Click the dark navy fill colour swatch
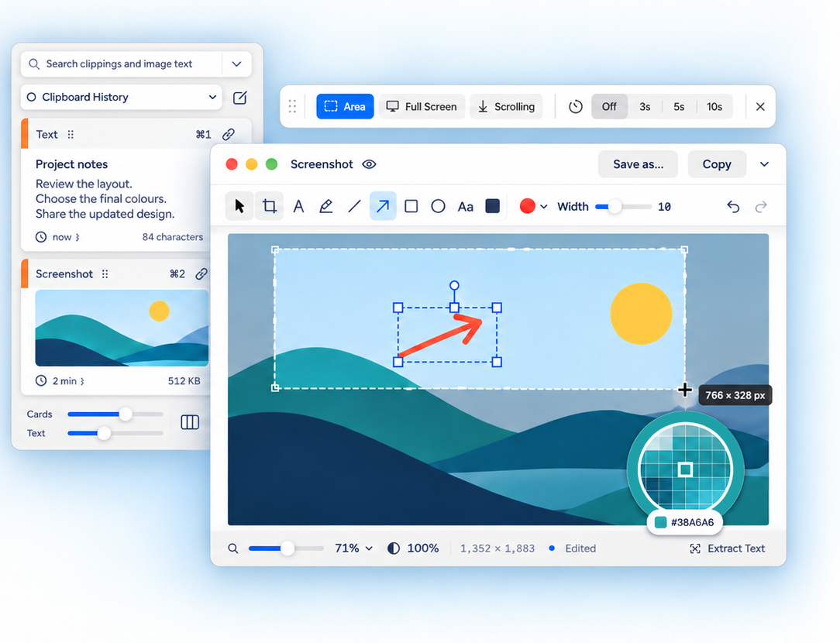This screenshot has height=643, width=840. point(492,206)
